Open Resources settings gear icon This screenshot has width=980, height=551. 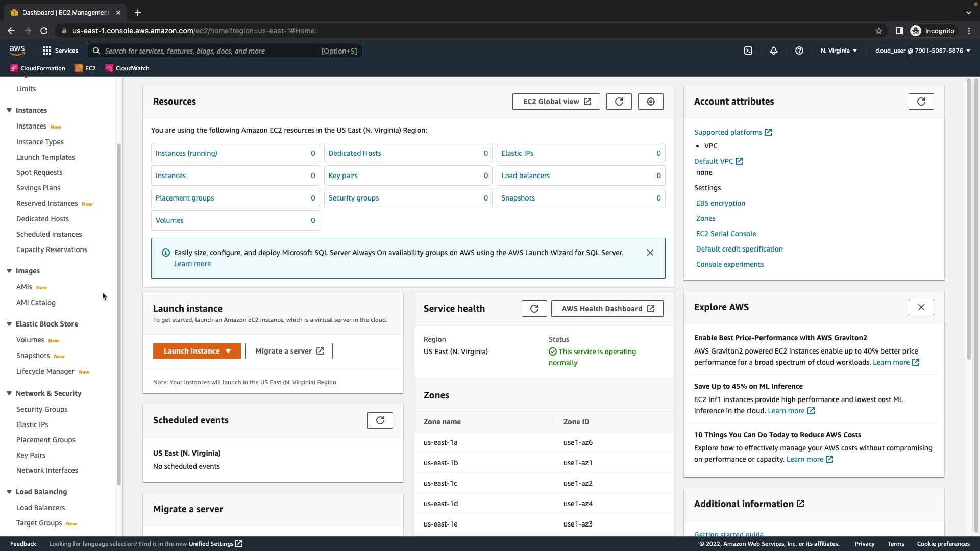650,102
